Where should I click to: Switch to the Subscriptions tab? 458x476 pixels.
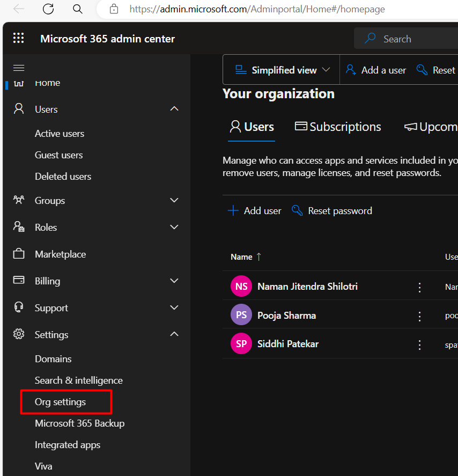337,127
